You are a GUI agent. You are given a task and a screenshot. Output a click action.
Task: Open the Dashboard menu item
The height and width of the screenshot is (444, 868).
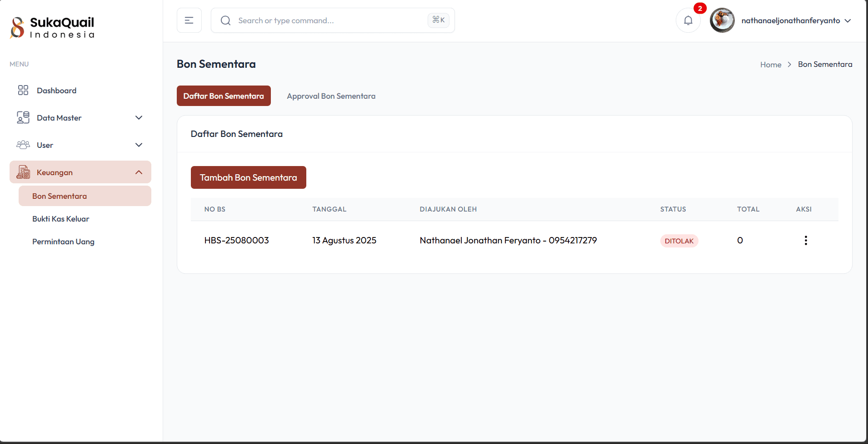[80, 90]
